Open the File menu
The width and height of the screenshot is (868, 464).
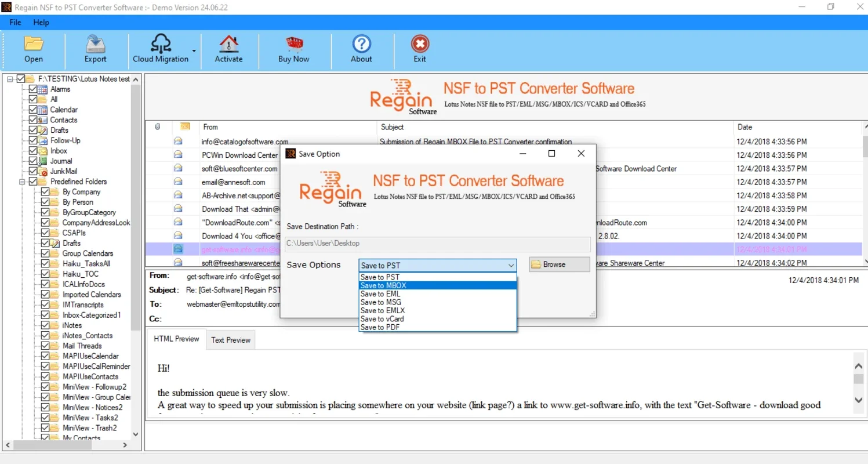click(x=15, y=22)
